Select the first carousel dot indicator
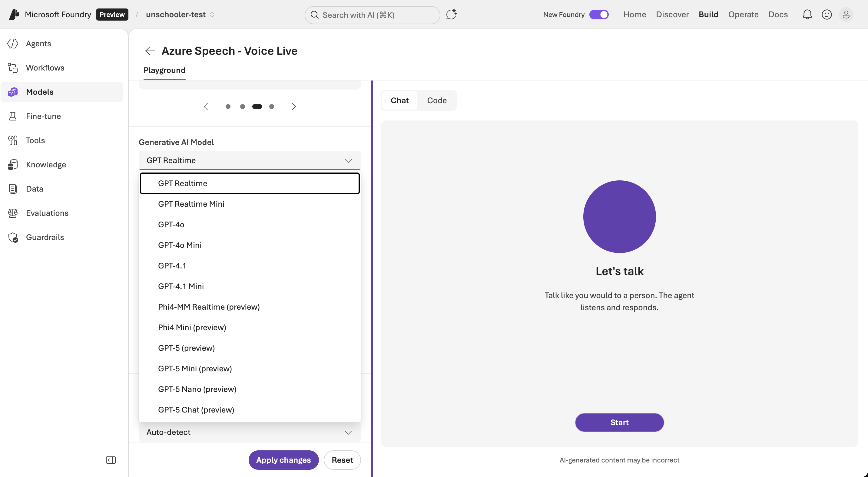This screenshot has height=477, width=868. coord(228,107)
